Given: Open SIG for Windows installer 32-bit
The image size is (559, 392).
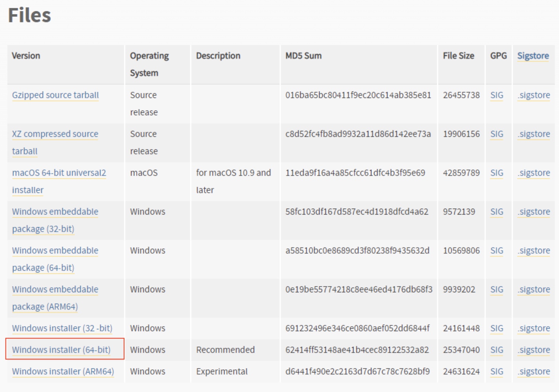Looking at the screenshot, I should pyautogui.click(x=497, y=328).
